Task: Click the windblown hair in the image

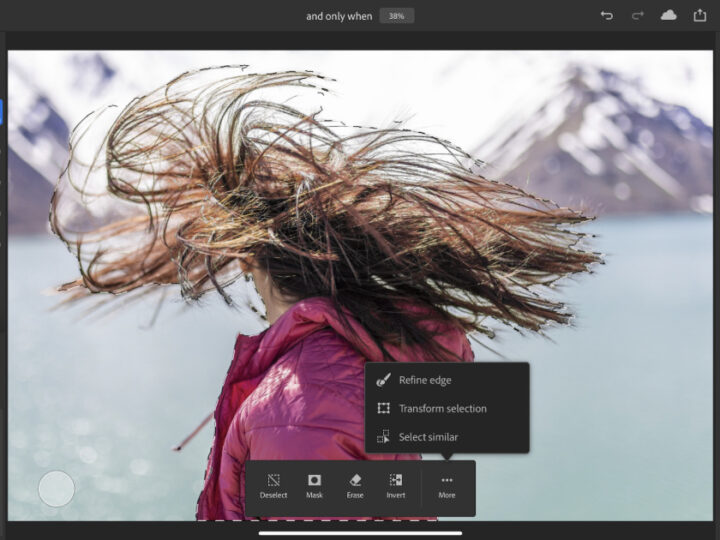Action: [300, 180]
